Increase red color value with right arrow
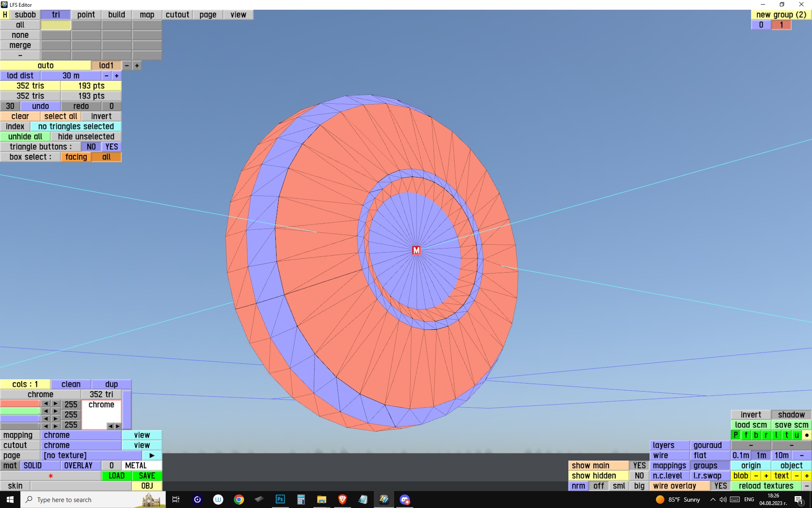 click(55, 404)
